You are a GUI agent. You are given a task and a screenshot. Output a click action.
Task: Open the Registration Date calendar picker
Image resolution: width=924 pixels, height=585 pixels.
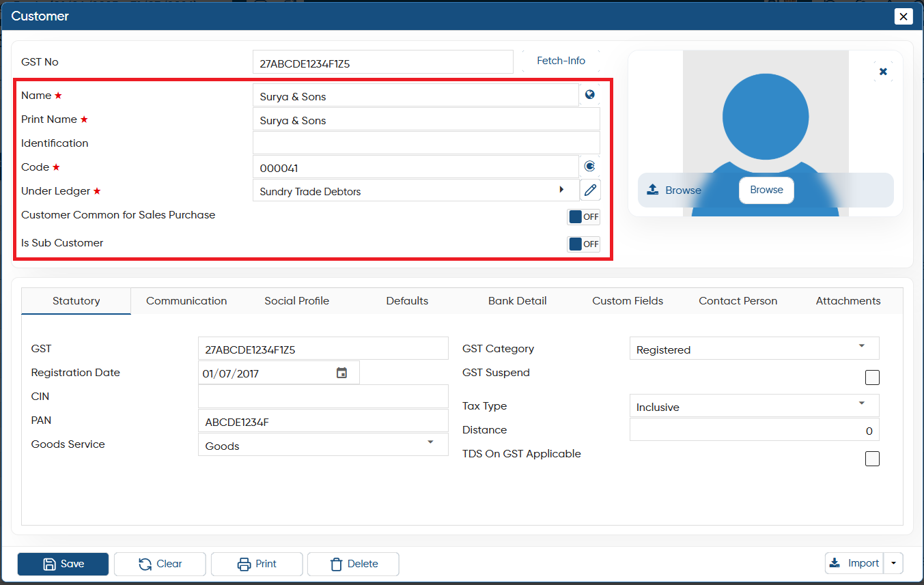[342, 373]
